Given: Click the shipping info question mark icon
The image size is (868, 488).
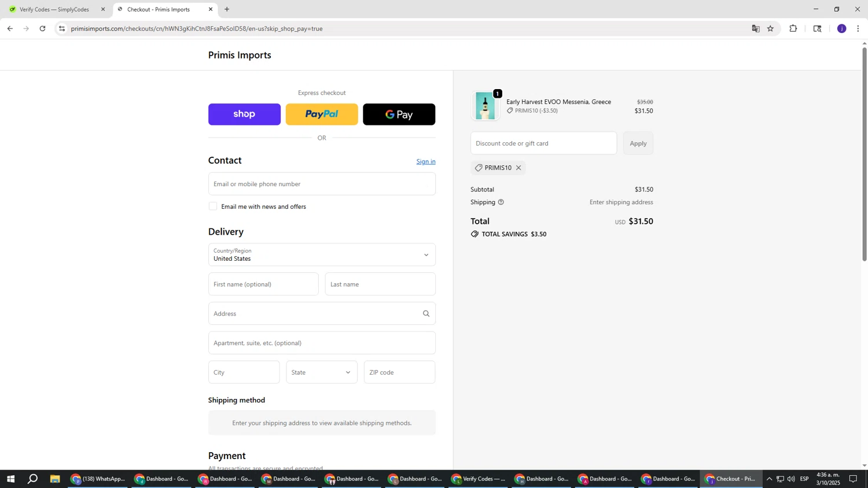Looking at the screenshot, I should pos(501,202).
